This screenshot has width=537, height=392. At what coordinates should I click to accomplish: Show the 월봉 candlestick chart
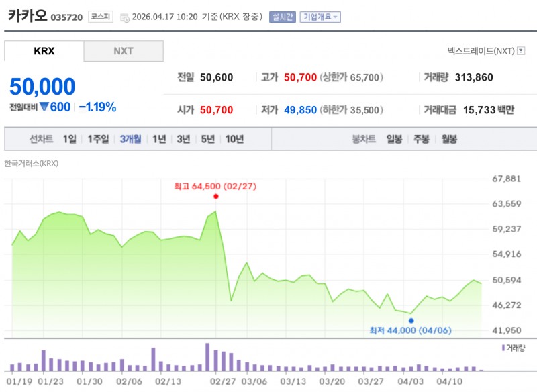point(448,140)
